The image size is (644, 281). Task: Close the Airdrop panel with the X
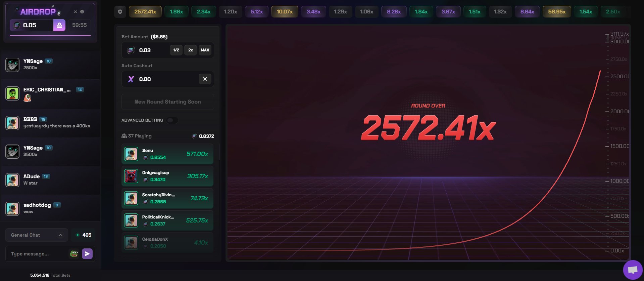(x=76, y=12)
